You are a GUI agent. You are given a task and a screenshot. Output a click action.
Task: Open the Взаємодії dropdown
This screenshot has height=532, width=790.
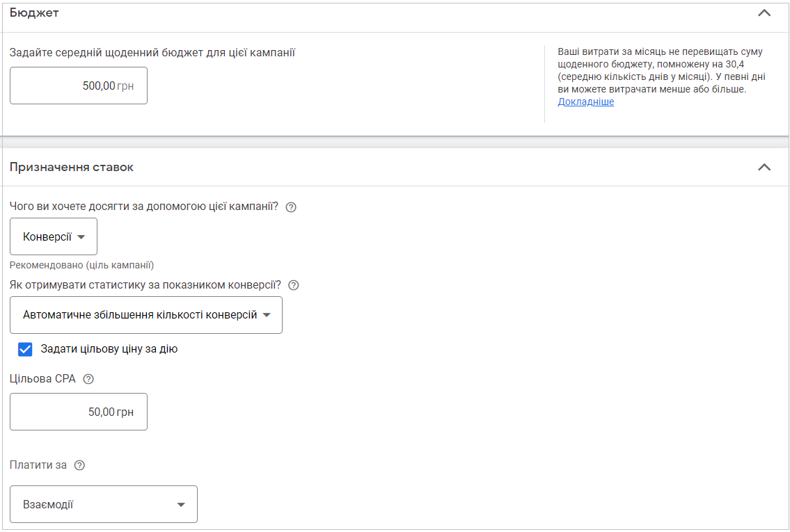pyautogui.click(x=104, y=504)
